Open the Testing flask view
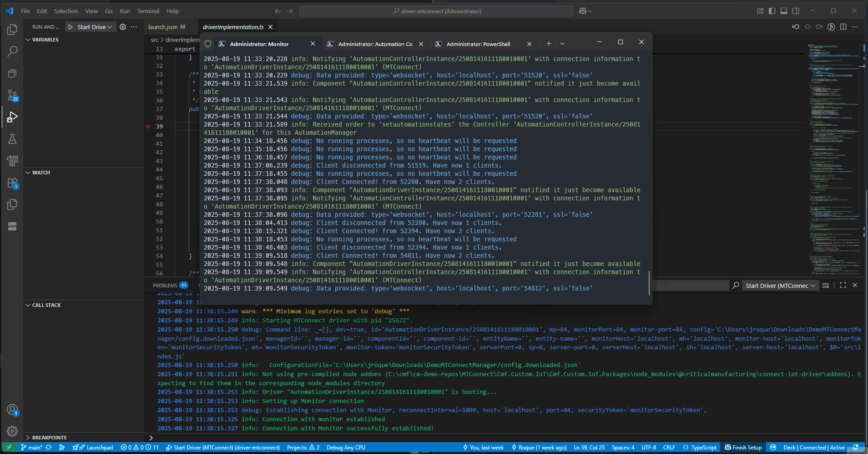868x454 pixels. click(12, 139)
